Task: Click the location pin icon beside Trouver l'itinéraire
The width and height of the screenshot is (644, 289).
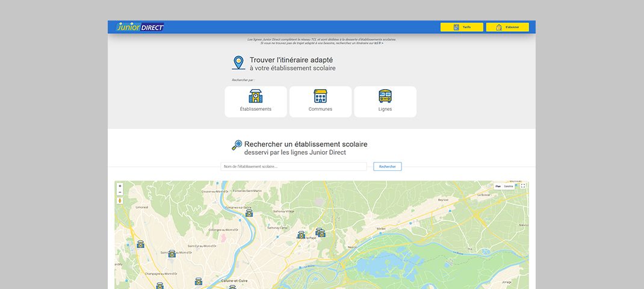Action: click(x=238, y=63)
